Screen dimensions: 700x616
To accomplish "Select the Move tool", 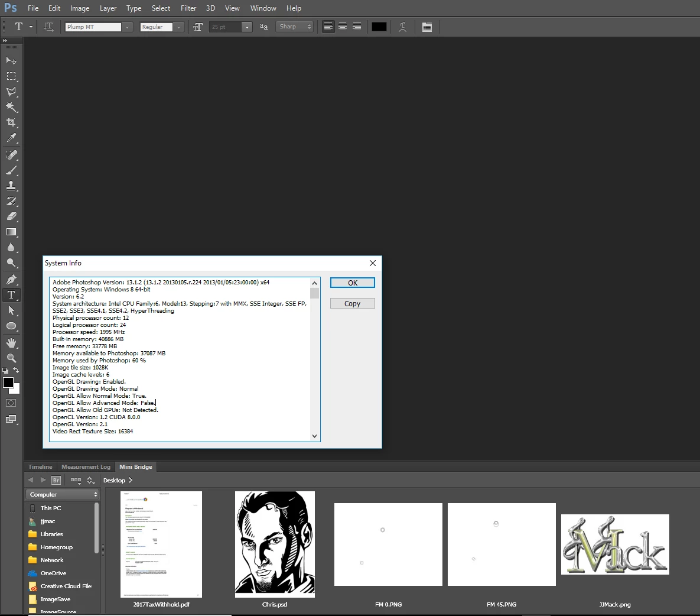I will (11, 60).
